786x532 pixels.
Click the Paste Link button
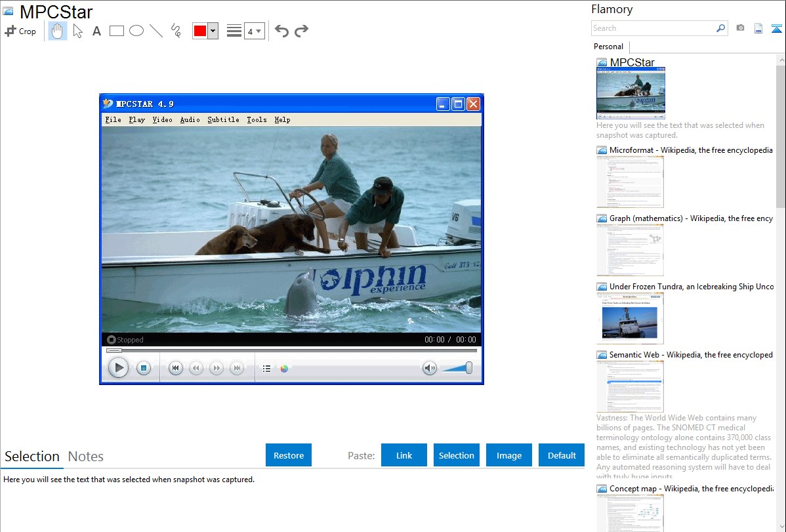(404, 455)
